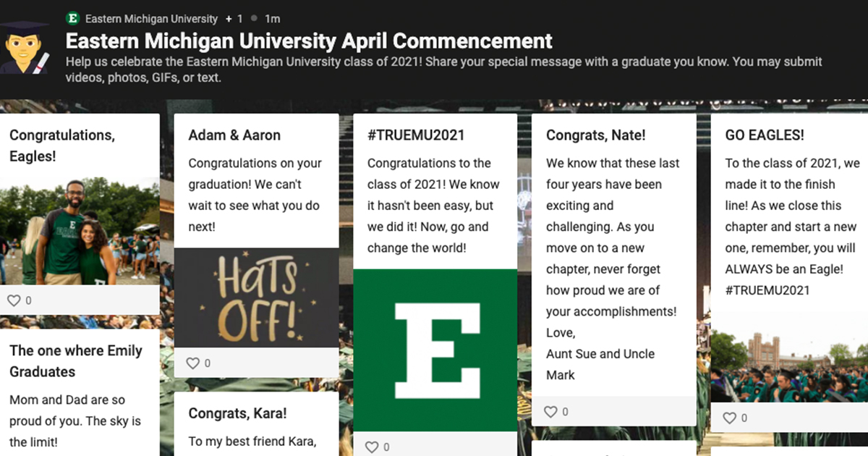868x456 pixels.
Task: Click the green E avatar beside Eastern Michigan University
Action: pos(72,18)
